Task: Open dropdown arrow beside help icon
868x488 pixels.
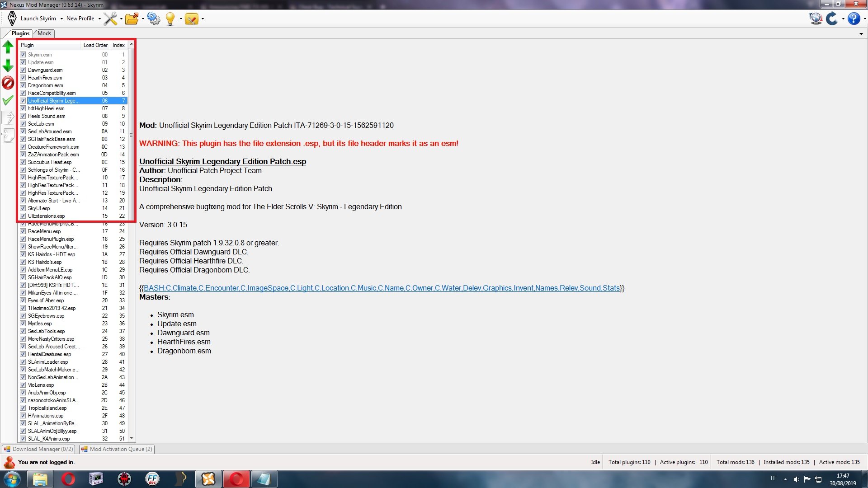Action: (864, 19)
